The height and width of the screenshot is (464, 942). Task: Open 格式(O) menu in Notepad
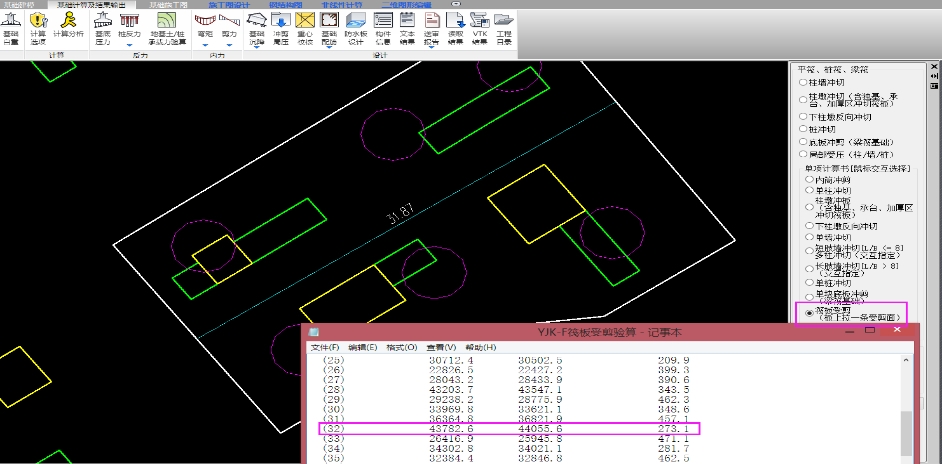pos(401,348)
